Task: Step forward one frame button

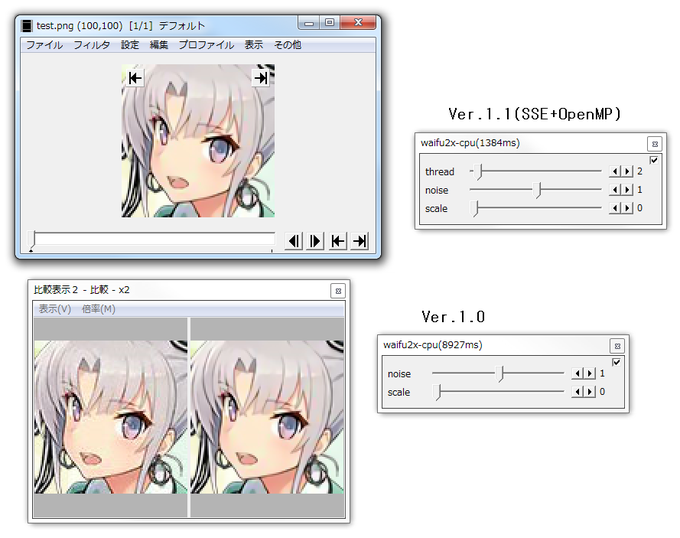Action: pos(315,241)
